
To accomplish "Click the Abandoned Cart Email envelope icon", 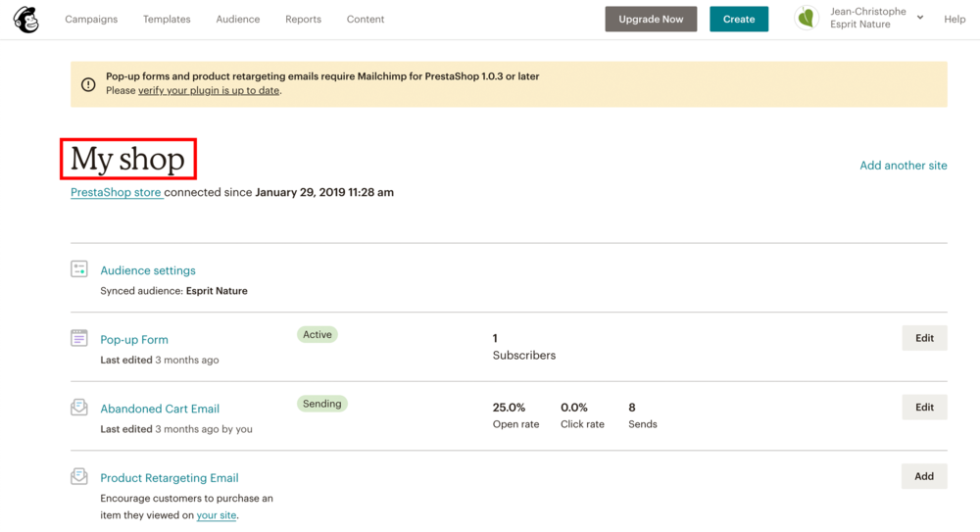I will (x=79, y=408).
